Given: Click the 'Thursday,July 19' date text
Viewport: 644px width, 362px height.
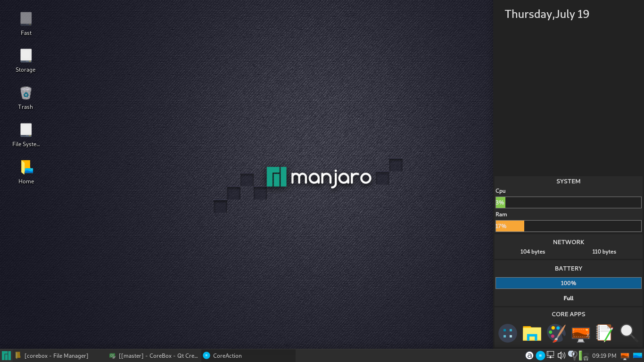Looking at the screenshot, I should click(x=547, y=14).
